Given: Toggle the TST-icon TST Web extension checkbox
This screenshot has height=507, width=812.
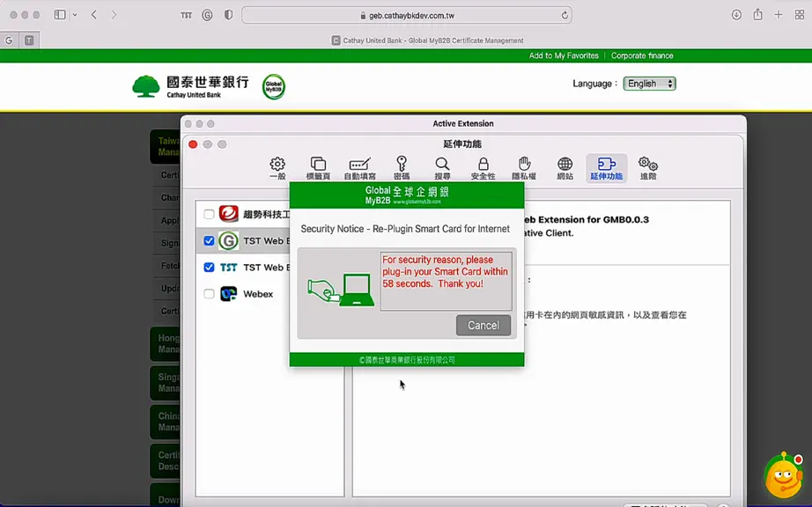Looking at the screenshot, I should tap(209, 267).
